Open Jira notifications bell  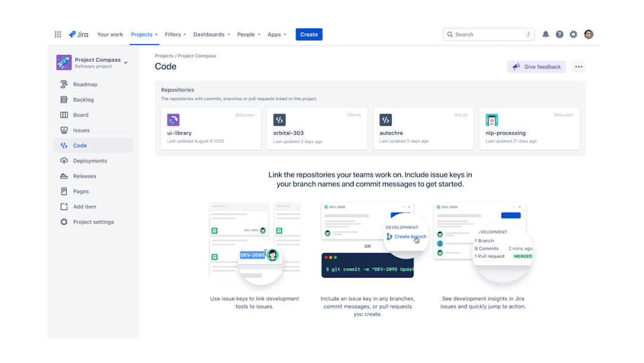pos(545,34)
